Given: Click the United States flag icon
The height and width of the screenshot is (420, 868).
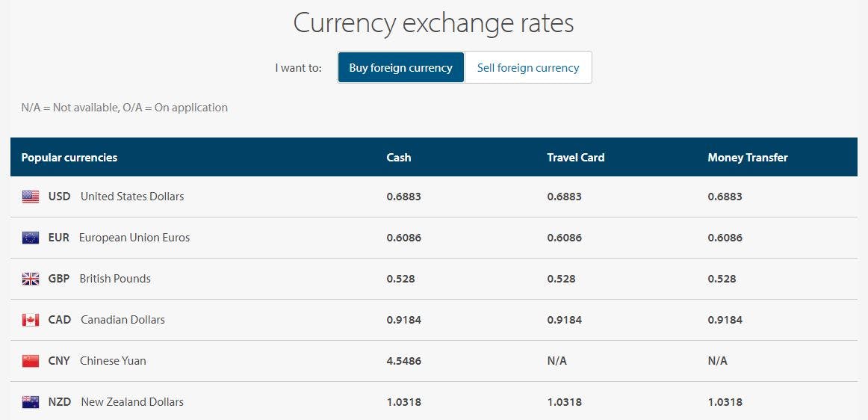Looking at the screenshot, I should (31, 197).
